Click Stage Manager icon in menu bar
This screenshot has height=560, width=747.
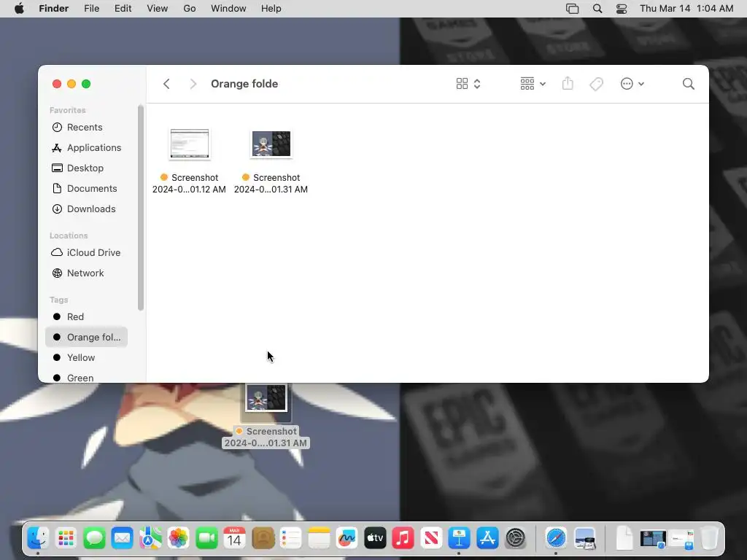coord(572,9)
